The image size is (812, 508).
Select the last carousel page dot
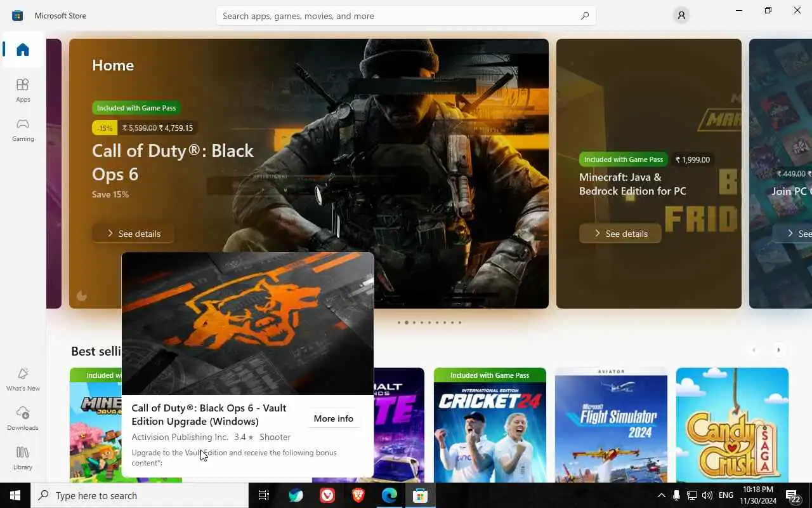[460, 323]
